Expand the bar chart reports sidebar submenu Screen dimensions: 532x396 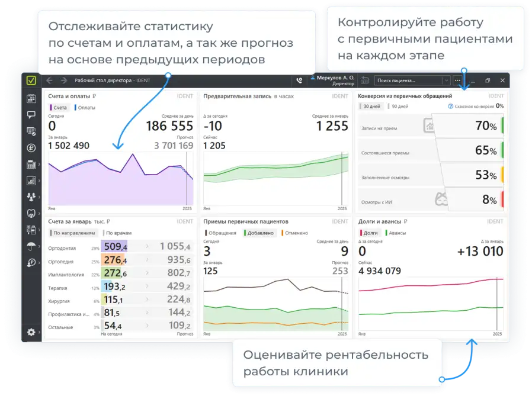coord(39,181)
